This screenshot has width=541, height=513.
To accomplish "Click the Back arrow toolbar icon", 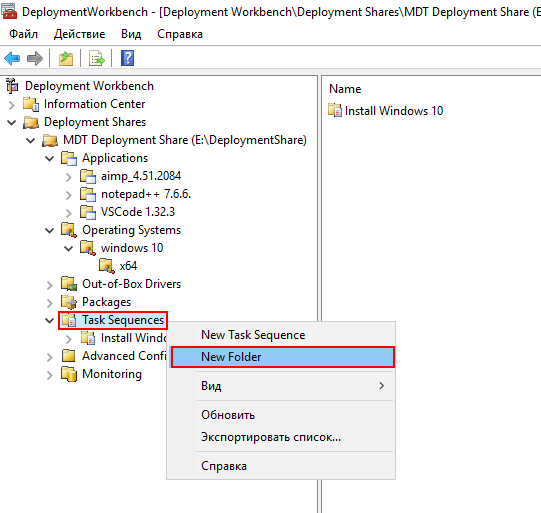I will coord(12,58).
